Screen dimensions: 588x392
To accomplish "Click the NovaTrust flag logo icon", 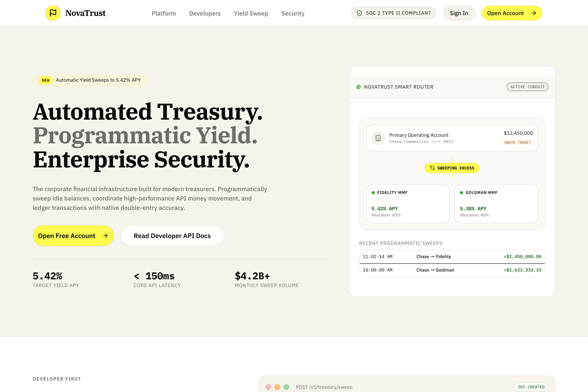I will (53, 13).
